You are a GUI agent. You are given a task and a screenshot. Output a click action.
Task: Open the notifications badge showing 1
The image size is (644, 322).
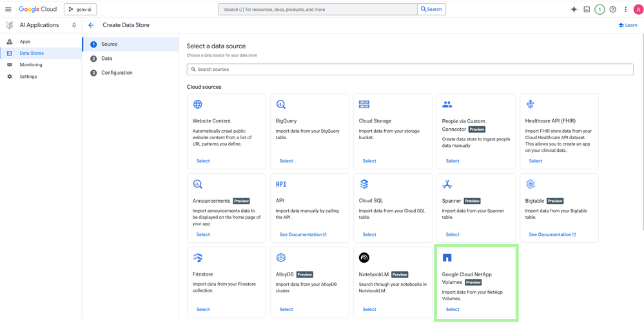(x=600, y=10)
